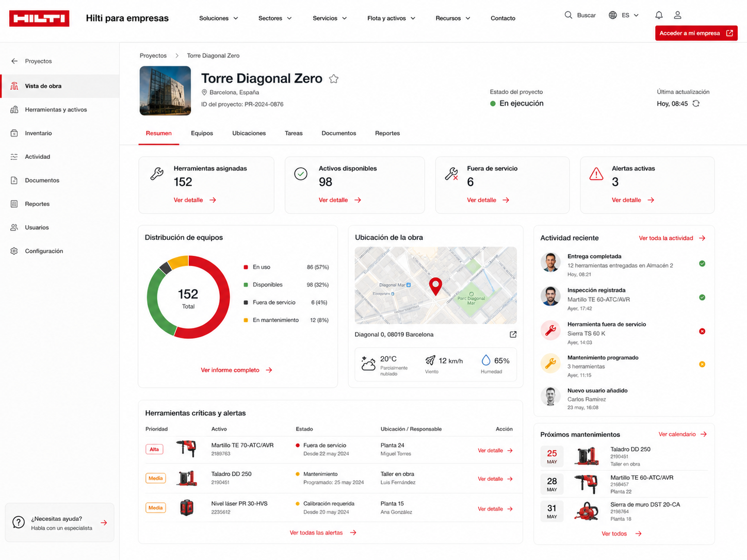
Task: Open Ver detalle for Fuera de servicio card
Action: click(x=488, y=200)
